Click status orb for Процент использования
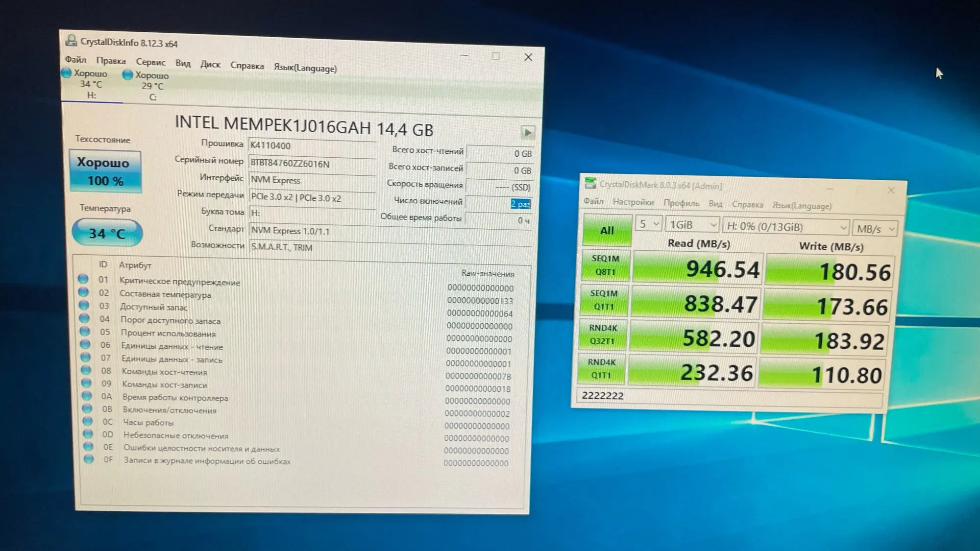This screenshot has width=980, height=551. 85,331
